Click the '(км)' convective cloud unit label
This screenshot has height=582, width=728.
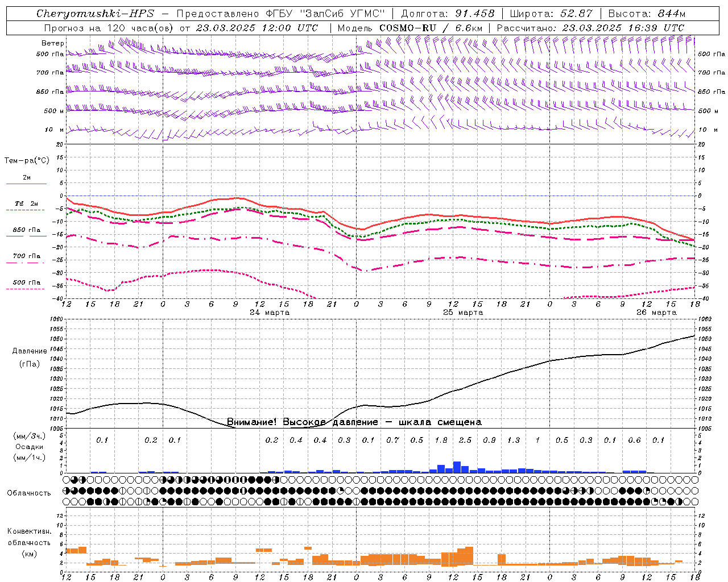[30, 554]
